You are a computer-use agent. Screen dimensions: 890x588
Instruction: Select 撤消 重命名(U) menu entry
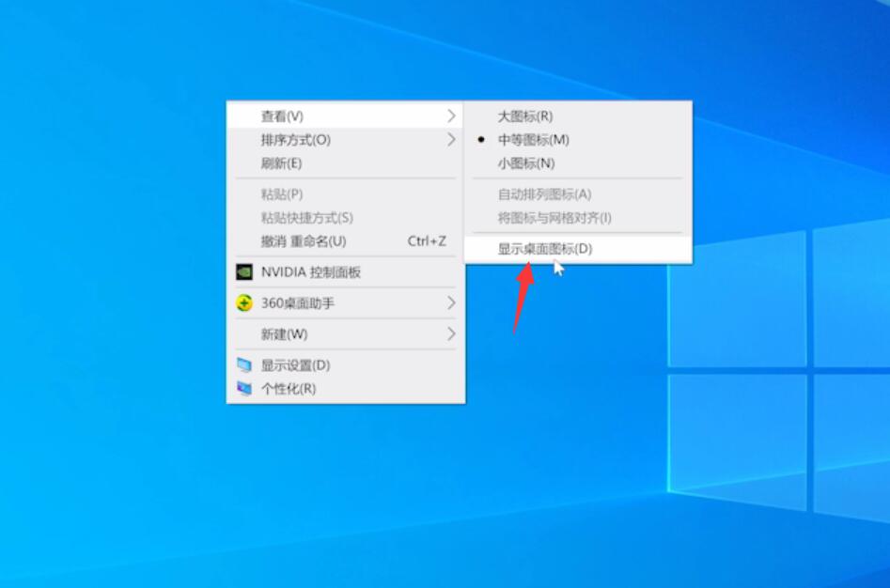click(346, 241)
